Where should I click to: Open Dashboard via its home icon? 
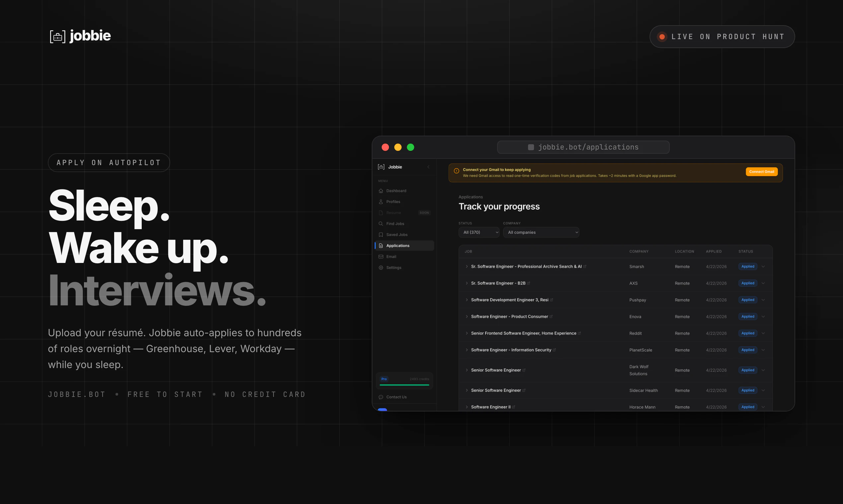(381, 191)
